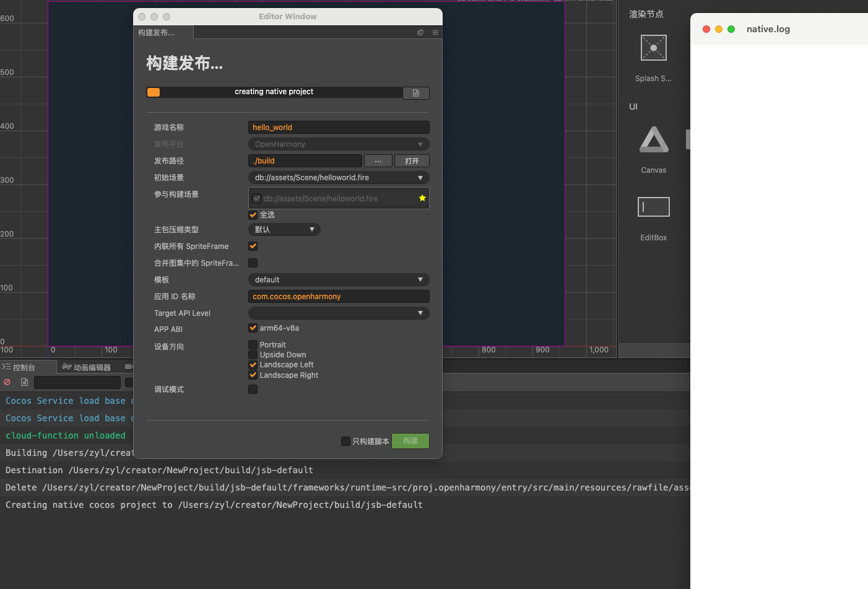Open the build panel hamburger menu
Screen dimensions: 868x589
click(x=435, y=33)
